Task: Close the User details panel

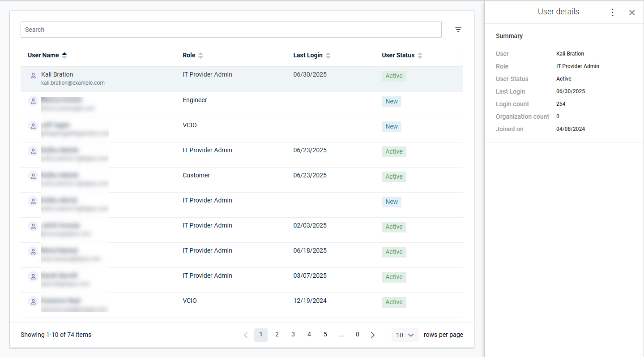Action: click(631, 13)
